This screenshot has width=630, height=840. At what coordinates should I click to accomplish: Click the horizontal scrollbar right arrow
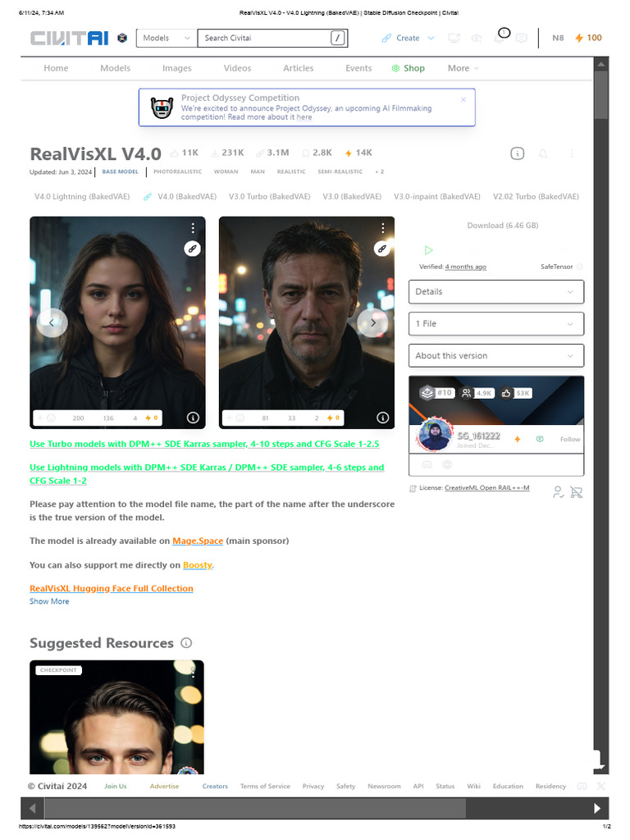[x=597, y=808]
